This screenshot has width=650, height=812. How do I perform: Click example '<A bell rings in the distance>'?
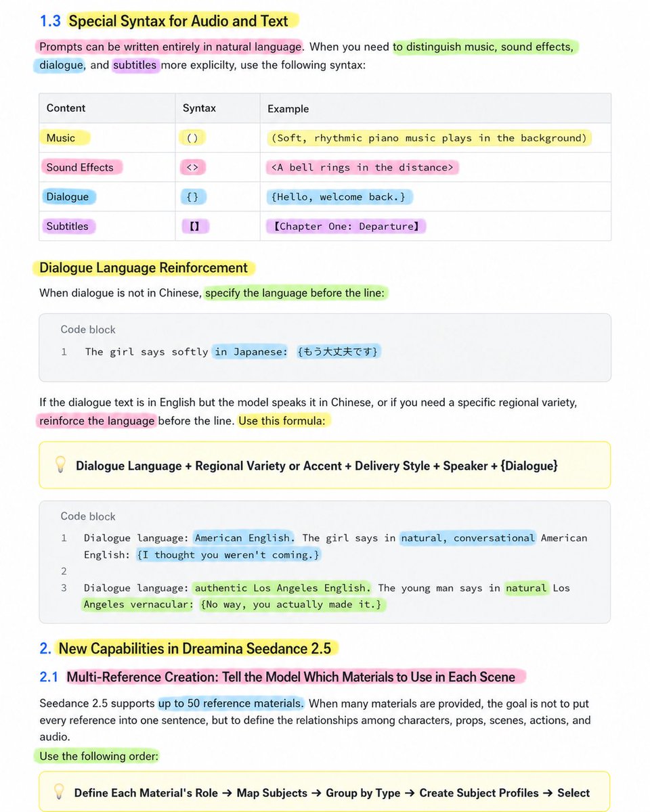coord(362,167)
